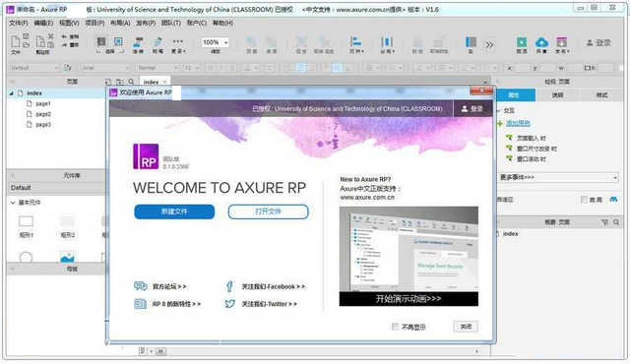630x364 pixels.
Task: Click the search icon in the Outline panel
Action: pos(616,222)
